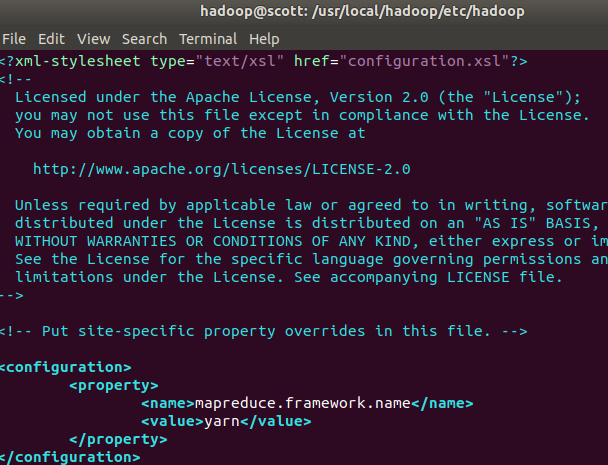608x465 pixels.
Task: Open the Edit menu
Action: pyautogui.click(x=50, y=38)
